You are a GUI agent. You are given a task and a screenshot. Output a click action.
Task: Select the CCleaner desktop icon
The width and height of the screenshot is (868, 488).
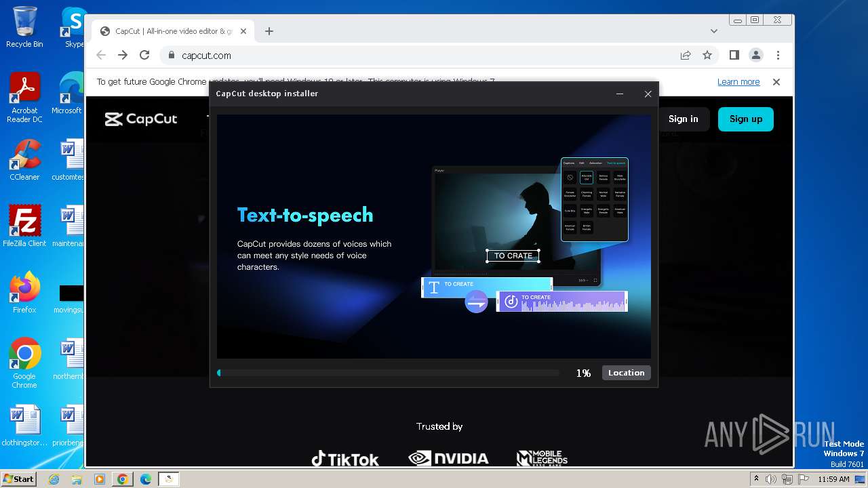coord(24,160)
